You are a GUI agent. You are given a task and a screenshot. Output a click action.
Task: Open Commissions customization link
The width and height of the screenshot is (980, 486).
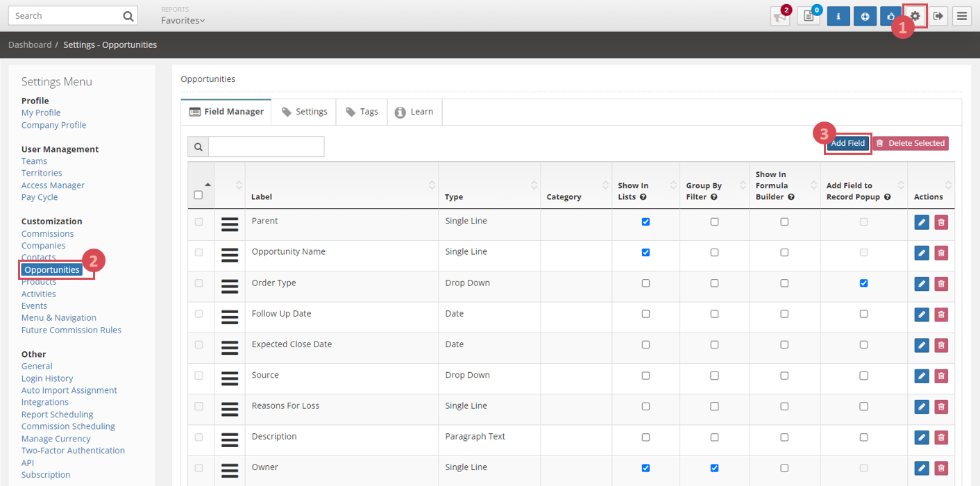click(x=47, y=234)
